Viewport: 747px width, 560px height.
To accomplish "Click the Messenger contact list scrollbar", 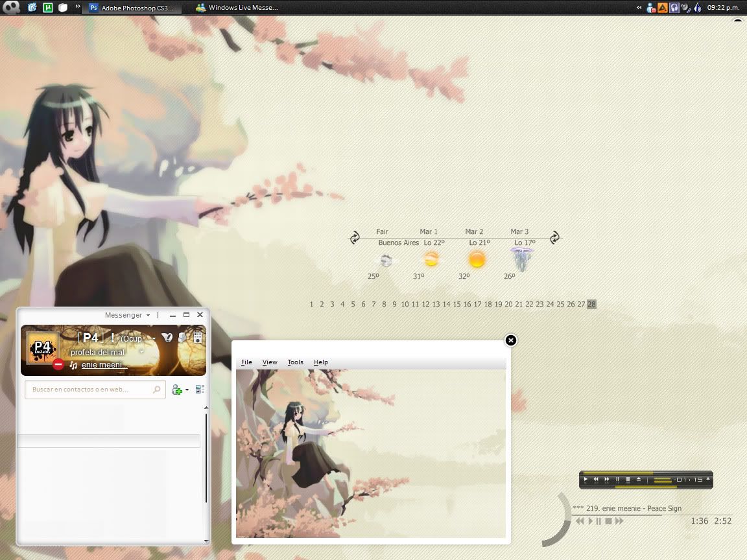I will [206, 458].
